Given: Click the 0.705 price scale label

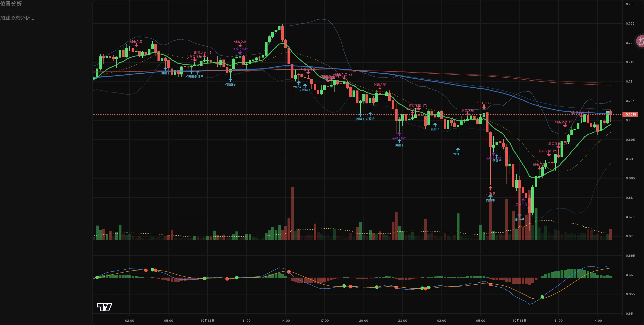Looking at the screenshot, I should [630, 101].
